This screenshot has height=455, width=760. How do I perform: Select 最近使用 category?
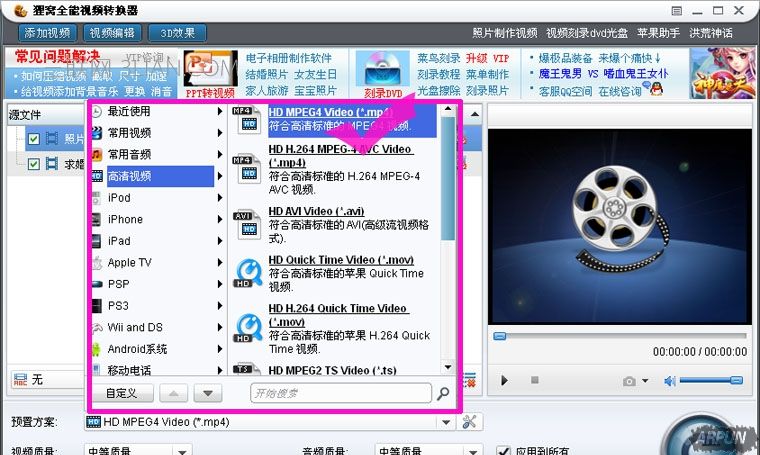[129, 111]
